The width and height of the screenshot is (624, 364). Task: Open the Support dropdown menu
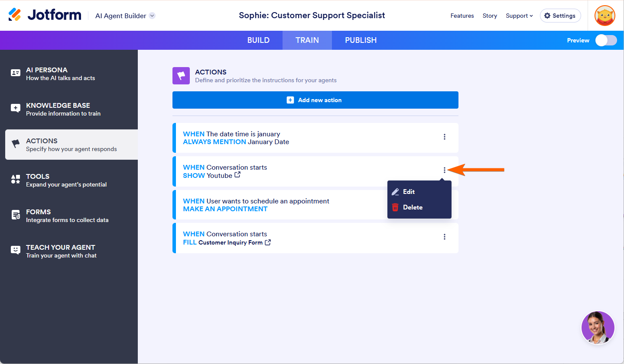[519, 16]
